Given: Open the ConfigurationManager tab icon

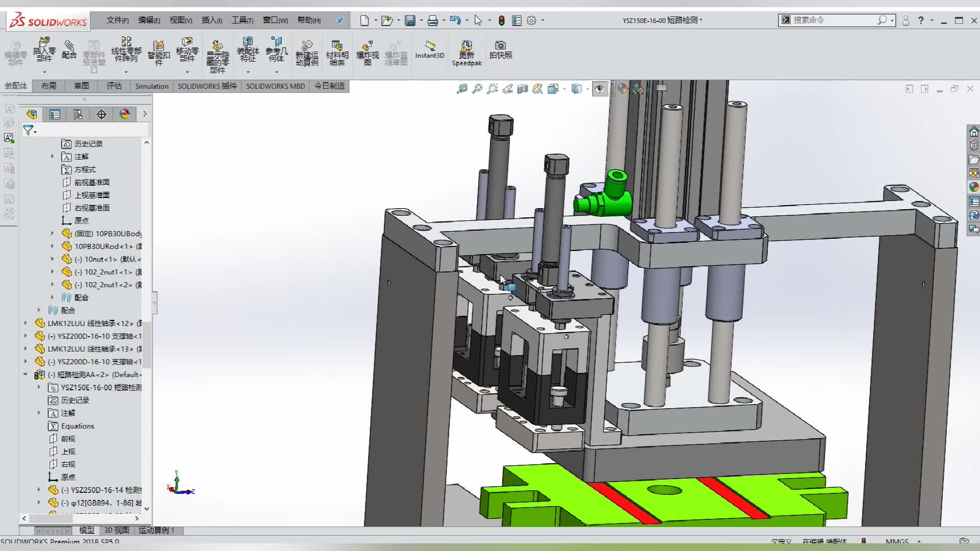Looking at the screenshot, I should click(x=78, y=114).
